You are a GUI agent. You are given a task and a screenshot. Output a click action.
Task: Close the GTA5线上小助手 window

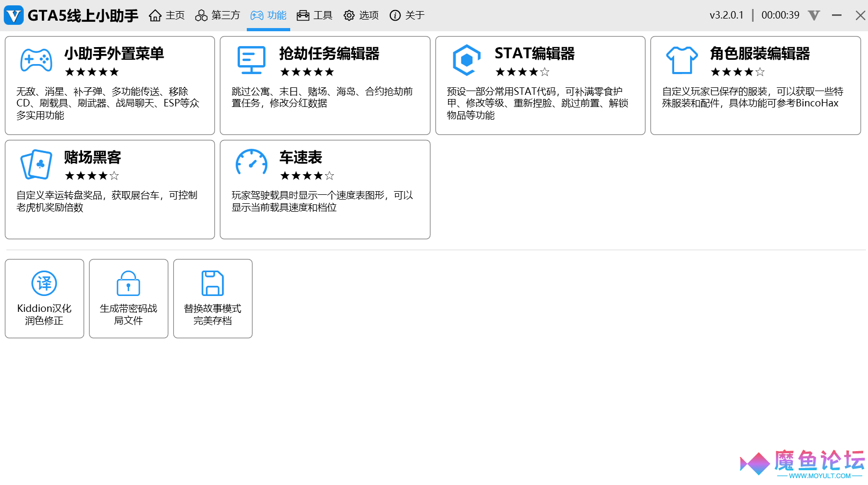tap(861, 15)
